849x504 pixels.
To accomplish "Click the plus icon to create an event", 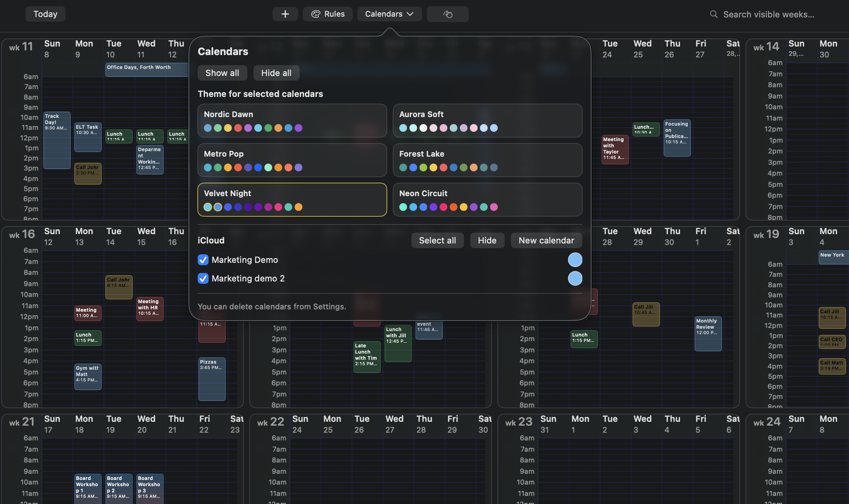I will click(285, 14).
